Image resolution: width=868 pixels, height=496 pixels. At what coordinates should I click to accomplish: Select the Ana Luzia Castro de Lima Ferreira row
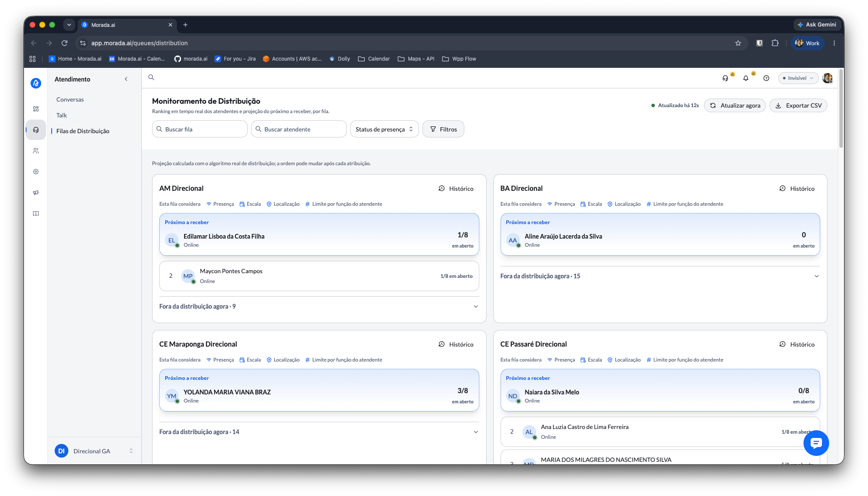660,432
